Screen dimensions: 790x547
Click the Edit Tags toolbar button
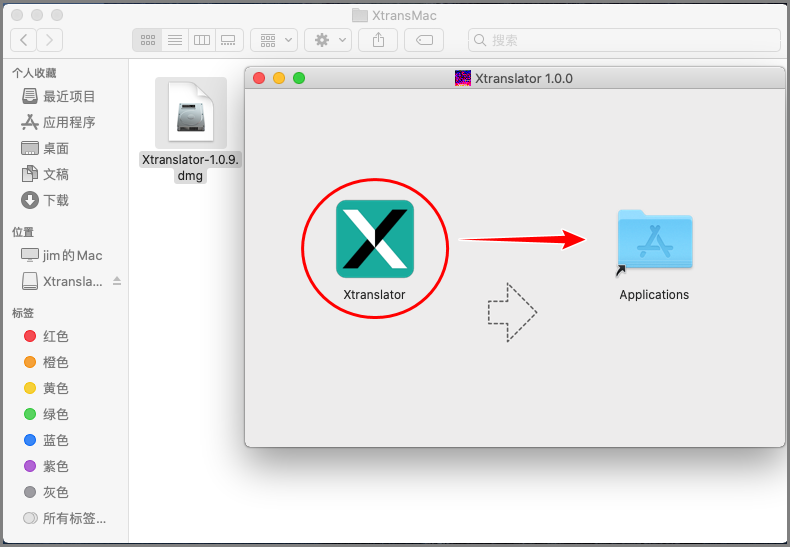click(x=424, y=40)
